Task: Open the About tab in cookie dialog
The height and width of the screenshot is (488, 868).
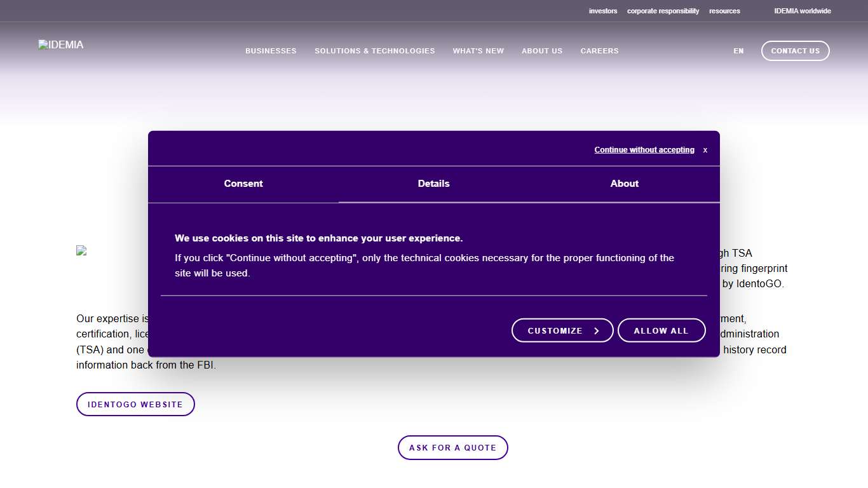Action: click(624, 184)
